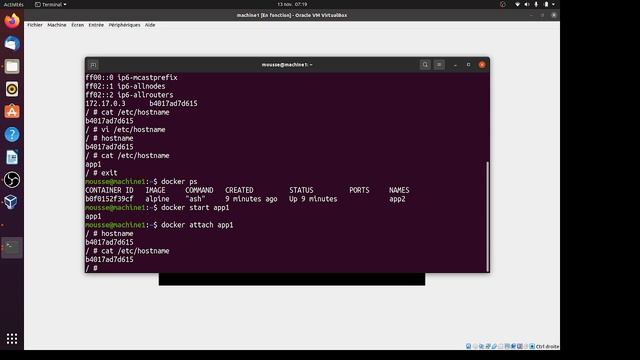
Task: Click the terminal search icon
Action: point(425,64)
